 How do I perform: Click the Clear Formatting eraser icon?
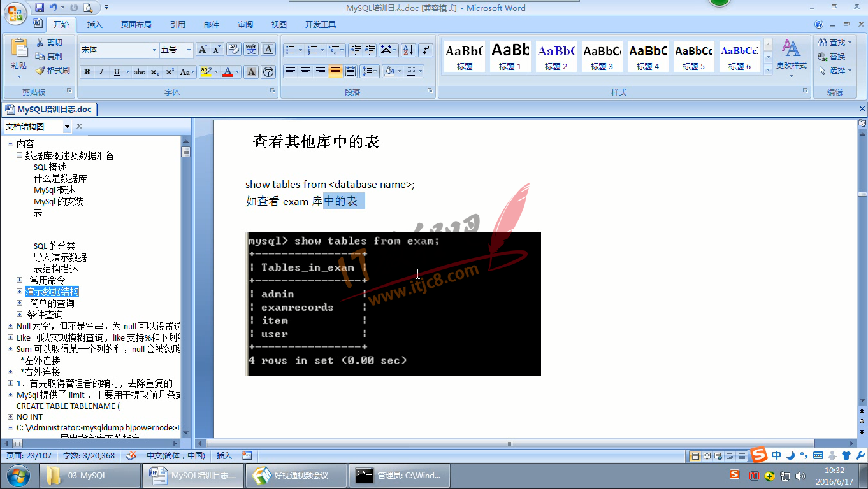pyautogui.click(x=233, y=50)
